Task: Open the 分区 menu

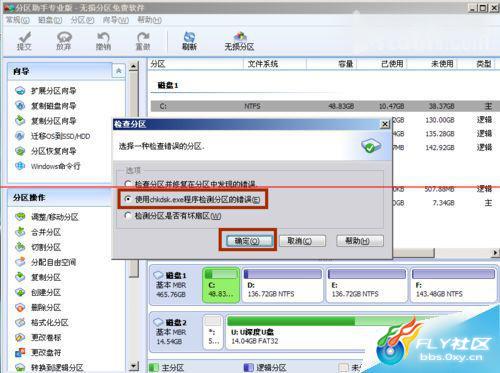Action: click(82, 20)
